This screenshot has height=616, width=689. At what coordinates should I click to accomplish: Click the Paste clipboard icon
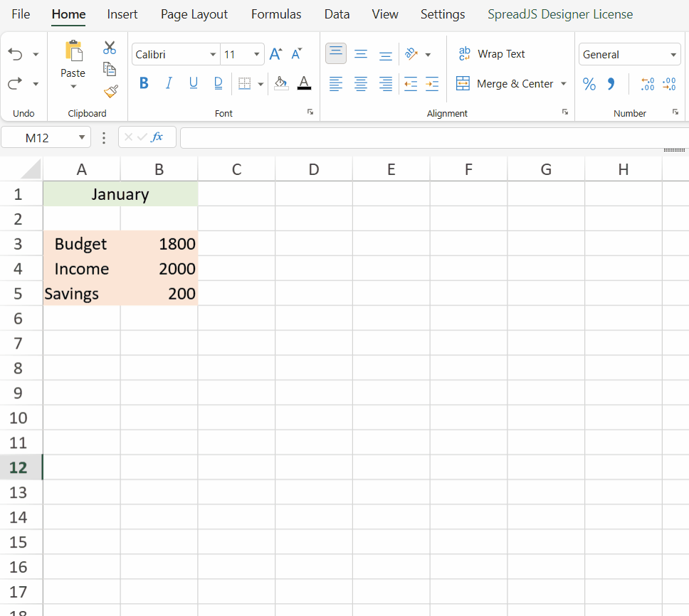(73, 51)
